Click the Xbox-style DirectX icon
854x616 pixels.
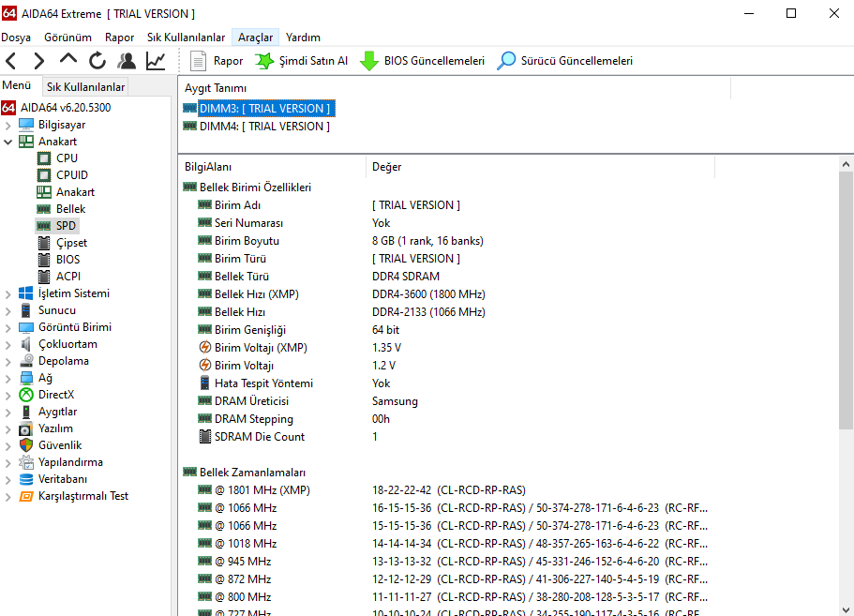point(25,395)
